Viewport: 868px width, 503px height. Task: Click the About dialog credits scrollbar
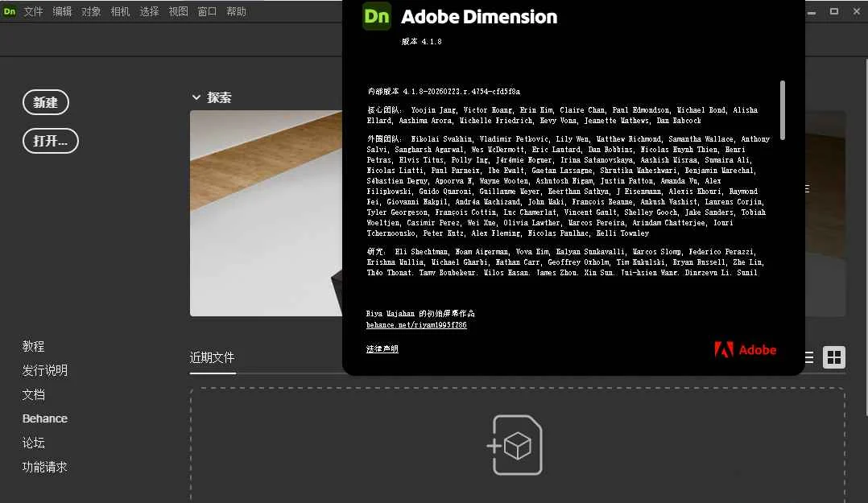pos(782,110)
